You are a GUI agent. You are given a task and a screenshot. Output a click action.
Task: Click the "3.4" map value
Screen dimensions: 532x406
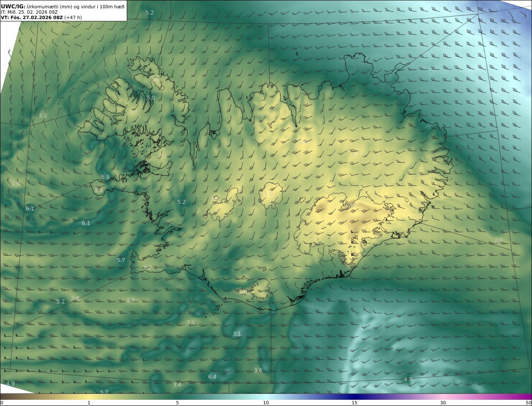pyautogui.click(x=177, y=384)
